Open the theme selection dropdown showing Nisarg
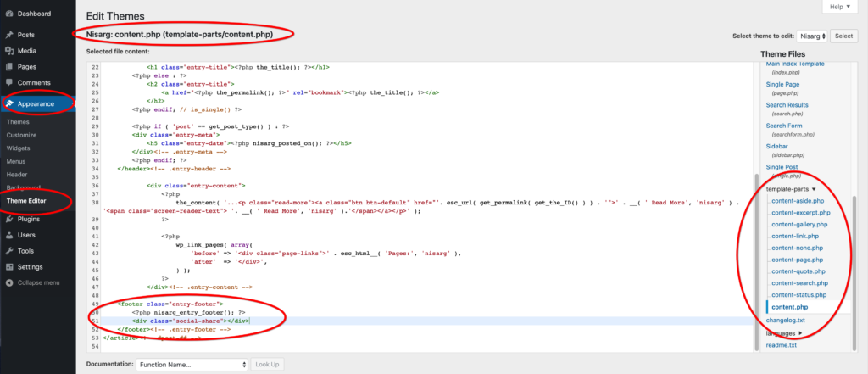 (812, 36)
